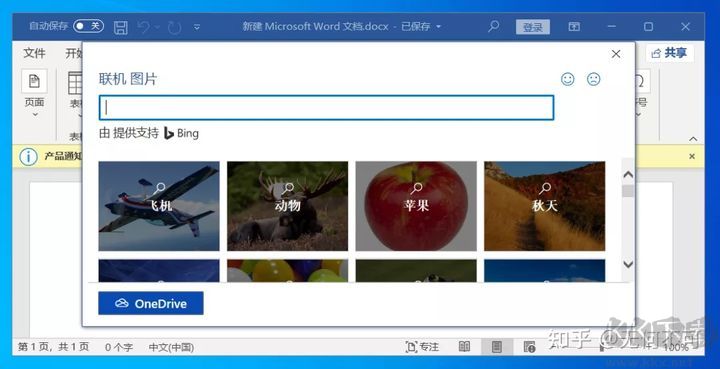Click the Bing image search input field
The image size is (720, 369).
(326, 107)
